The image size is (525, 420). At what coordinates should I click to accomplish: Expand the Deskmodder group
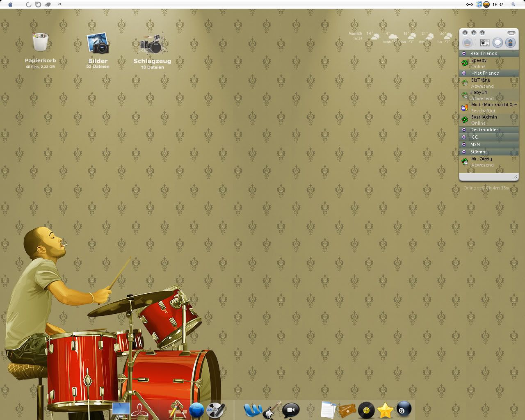(464, 130)
